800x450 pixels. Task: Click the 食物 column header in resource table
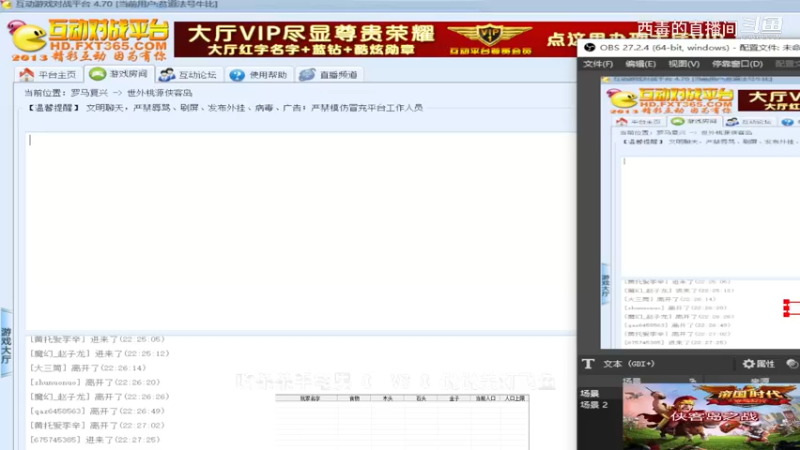(x=354, y=398)
